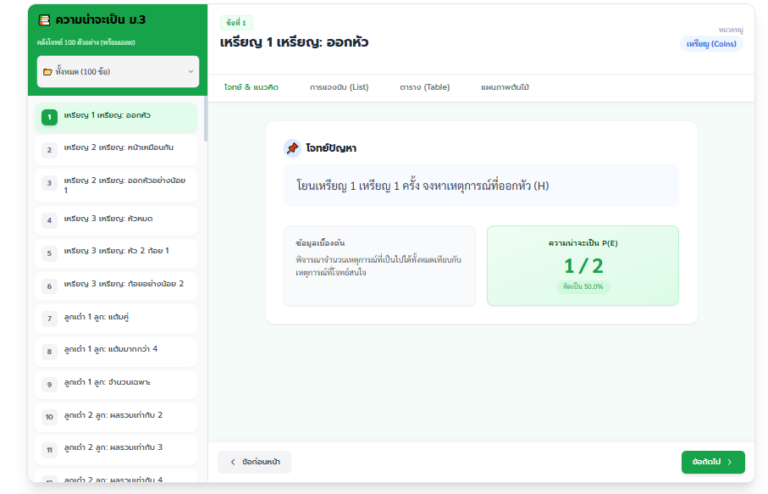Select problem เหรียญ 3 เหรียญ: ก้อยอย่างน้อย 2
Image resolution: width=768 pixels, height=494 pixels.
coord(116,286)
